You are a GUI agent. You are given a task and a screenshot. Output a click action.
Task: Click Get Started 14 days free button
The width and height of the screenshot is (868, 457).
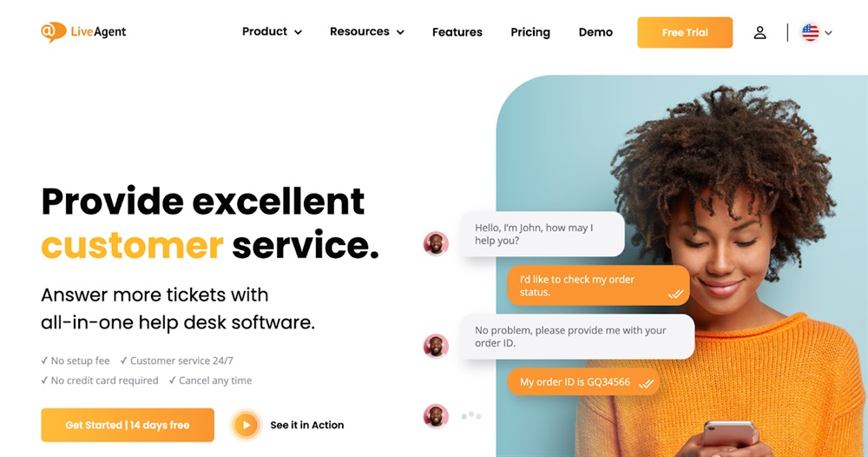(x=128, y=425)
